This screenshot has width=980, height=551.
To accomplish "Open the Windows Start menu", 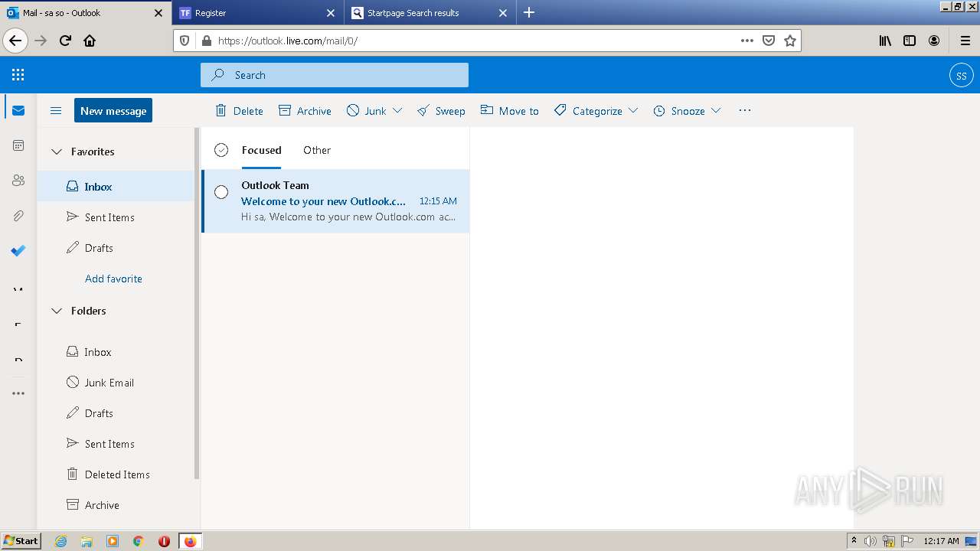I will (x=21, y=540).
